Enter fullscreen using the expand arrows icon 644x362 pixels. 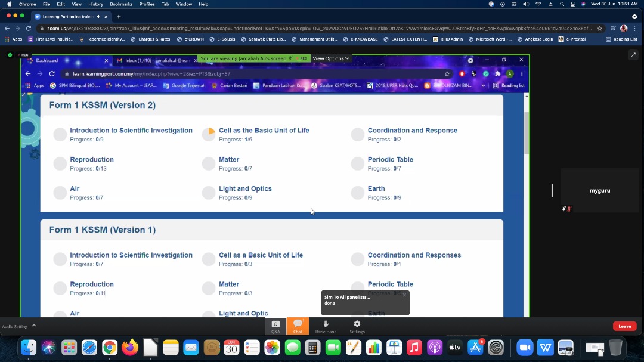click(633, 55)
